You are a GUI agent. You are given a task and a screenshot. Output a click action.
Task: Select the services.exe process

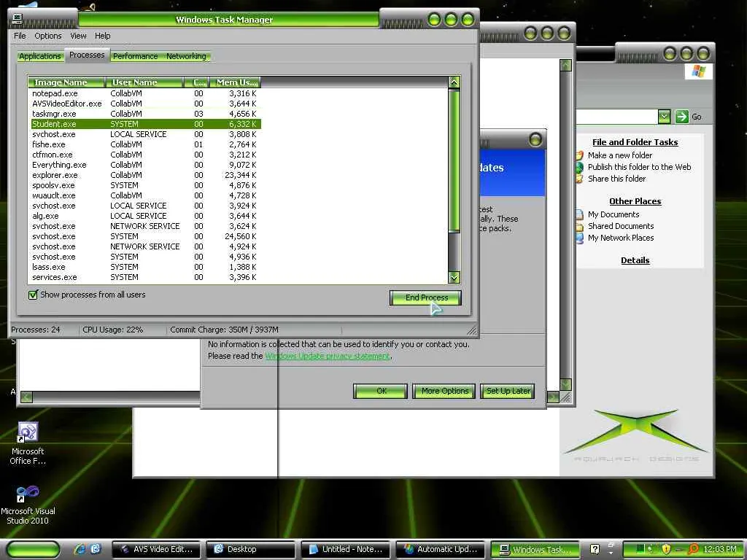pyautogui.click(x=145, y=277)
